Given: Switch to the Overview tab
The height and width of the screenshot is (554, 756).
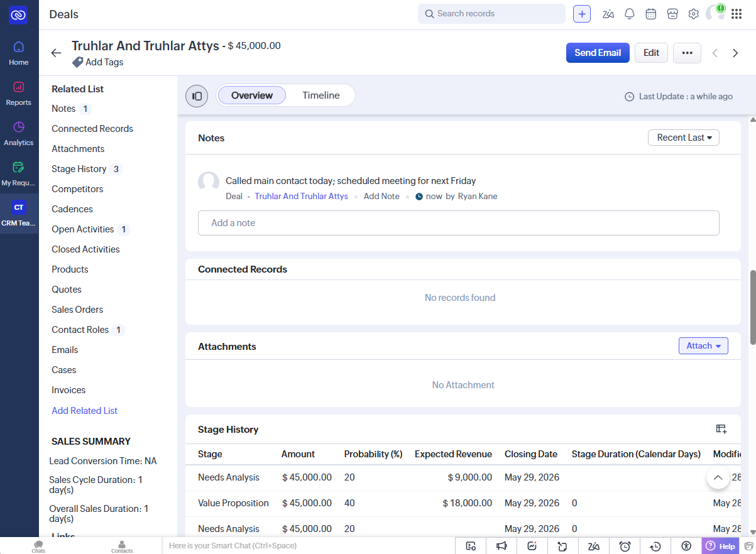Looking at the screenshot, I should click(x=252, y=95).
